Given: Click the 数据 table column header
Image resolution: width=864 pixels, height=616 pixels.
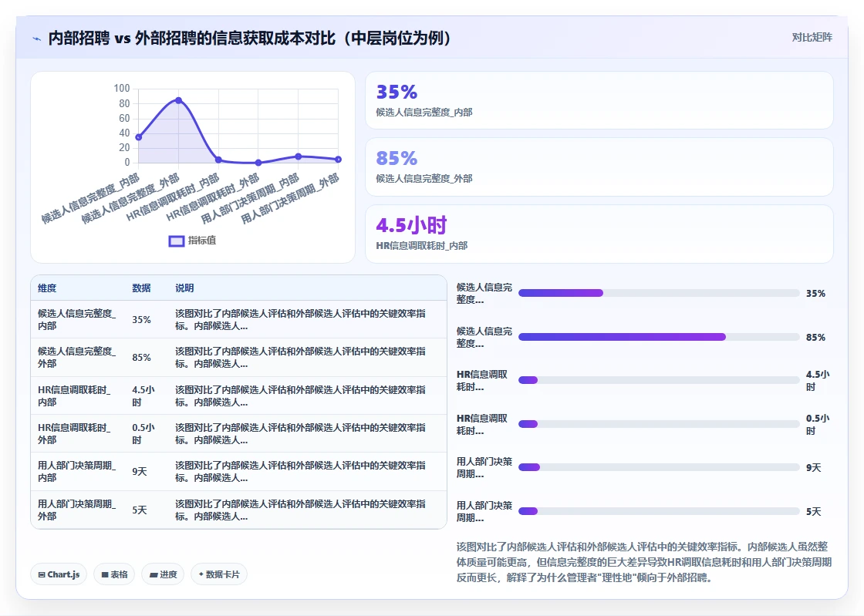Looking at the screenshot, I should pos(141,288).
